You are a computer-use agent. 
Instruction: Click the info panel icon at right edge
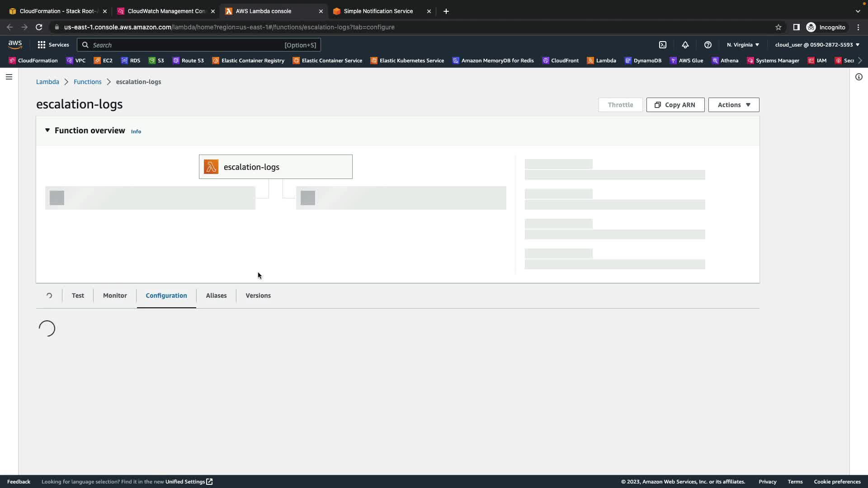[859, 77]
